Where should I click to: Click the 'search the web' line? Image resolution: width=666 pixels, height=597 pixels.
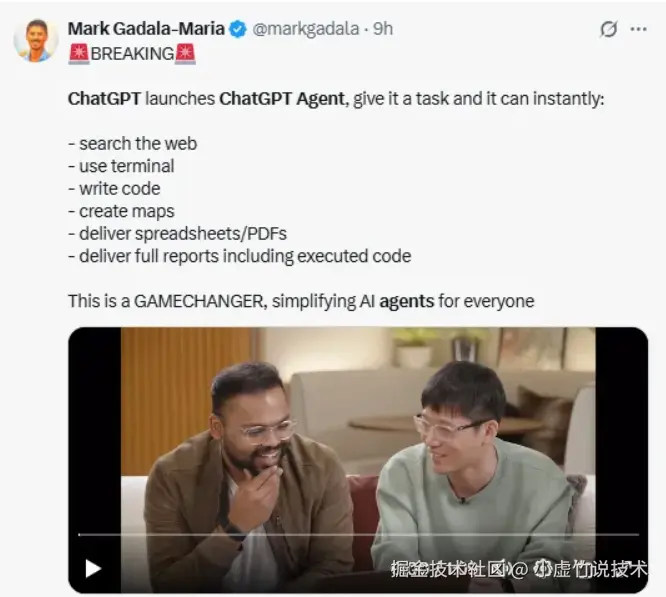pyautogui.click(x=133, y=144)
